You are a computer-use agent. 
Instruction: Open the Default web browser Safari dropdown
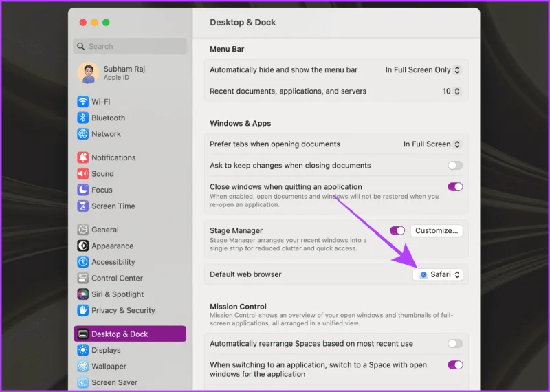[x=438, y=274]
